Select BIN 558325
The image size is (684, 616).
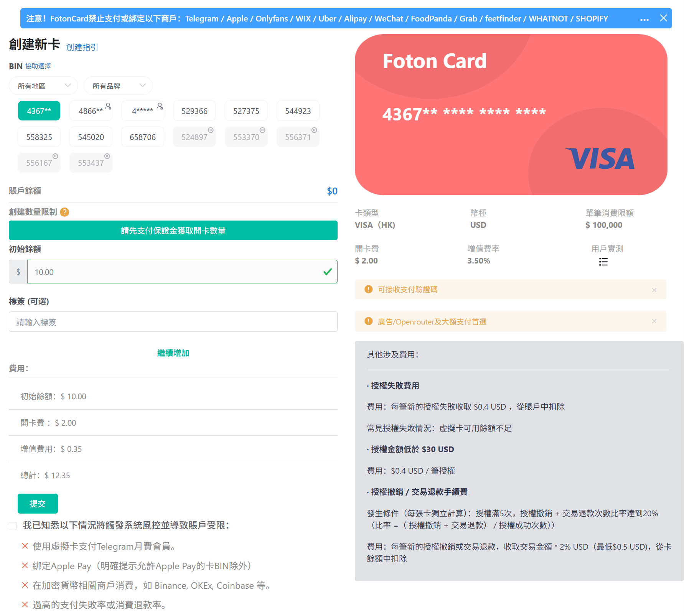click(x=39, y=137)
